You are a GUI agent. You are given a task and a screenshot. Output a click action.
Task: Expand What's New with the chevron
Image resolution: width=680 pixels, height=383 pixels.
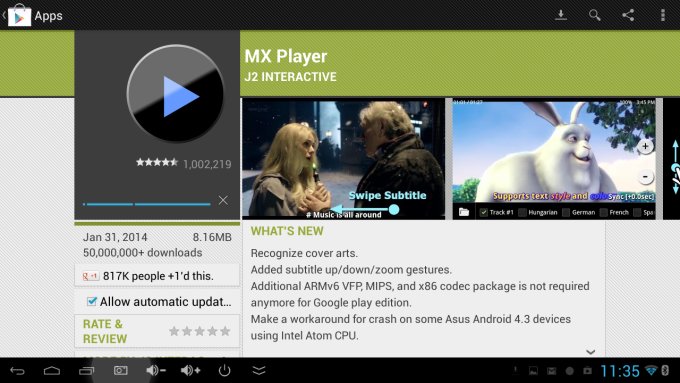pyautogui.click(x=590, y=352)
